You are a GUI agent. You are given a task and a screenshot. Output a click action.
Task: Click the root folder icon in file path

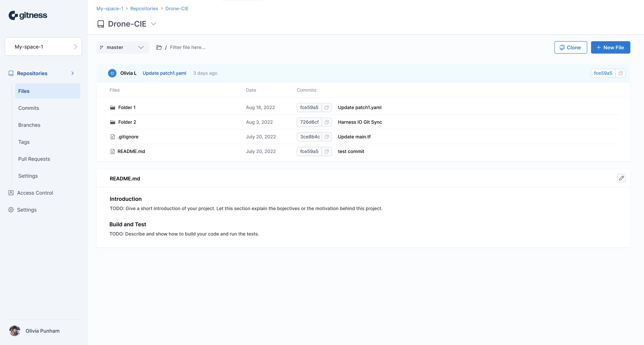point(159,48)
